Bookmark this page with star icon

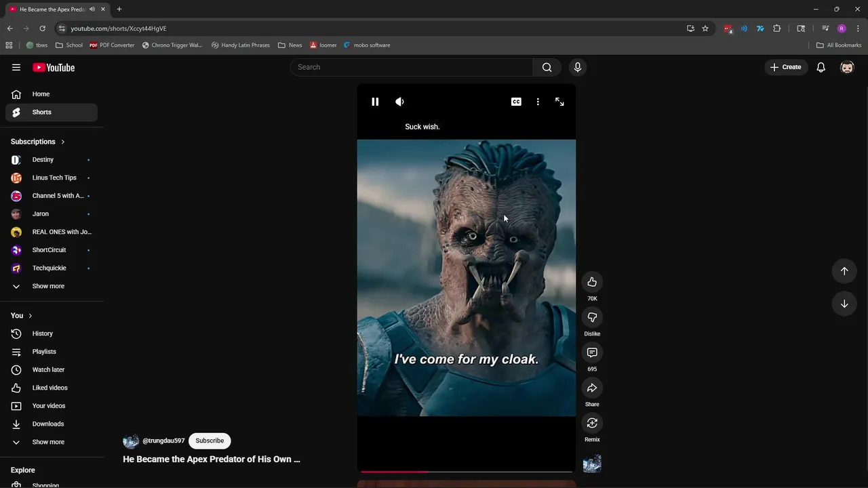point(705,28)
